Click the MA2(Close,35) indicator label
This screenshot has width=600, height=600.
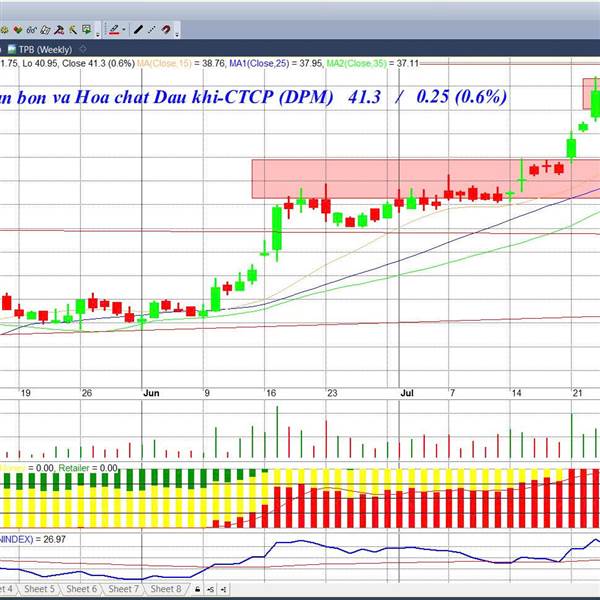(356, 64)
